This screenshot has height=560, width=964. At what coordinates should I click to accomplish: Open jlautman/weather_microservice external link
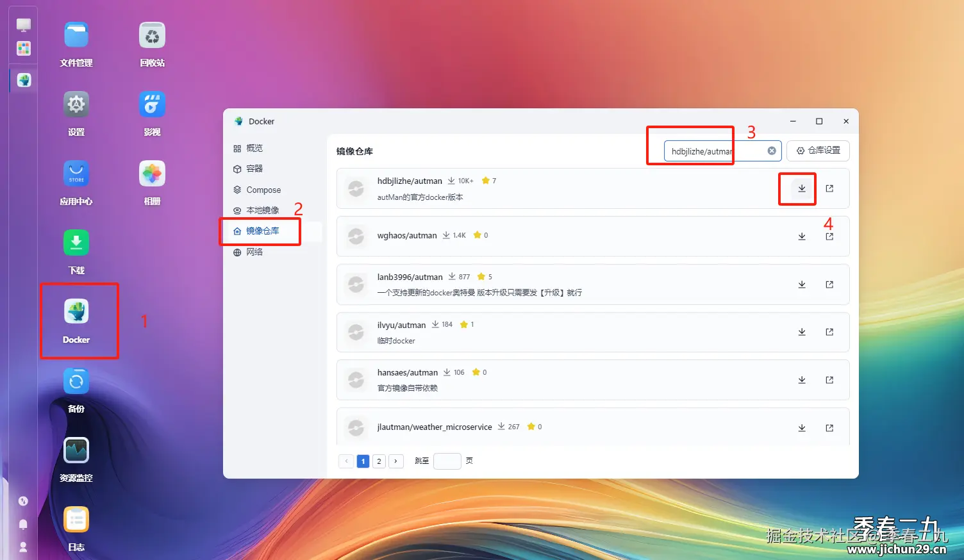(x=829, y=428)
